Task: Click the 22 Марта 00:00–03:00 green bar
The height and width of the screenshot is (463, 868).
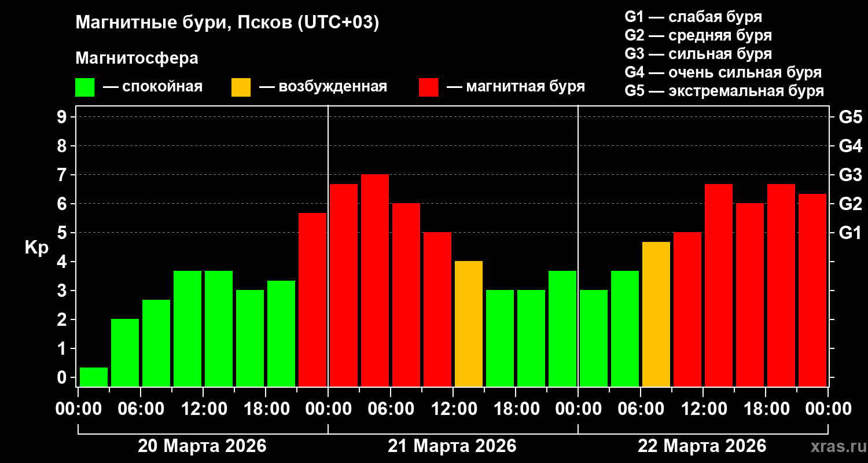Action: 594,339
